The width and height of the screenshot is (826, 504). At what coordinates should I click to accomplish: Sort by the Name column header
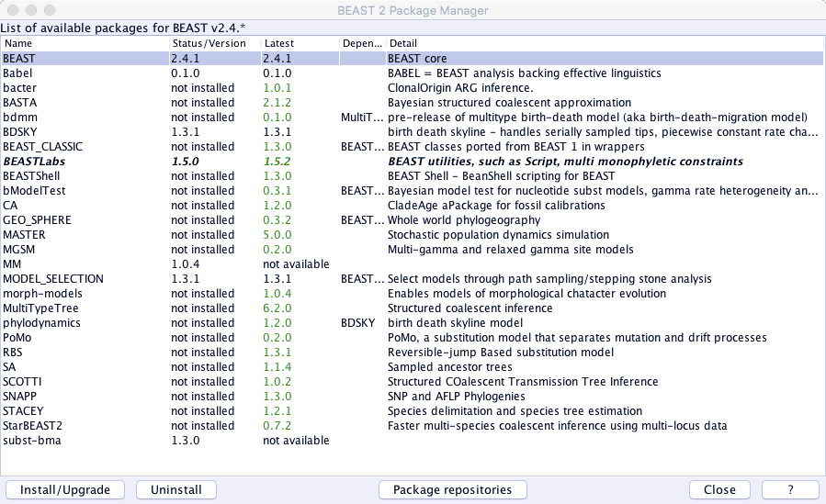[85, 43]
